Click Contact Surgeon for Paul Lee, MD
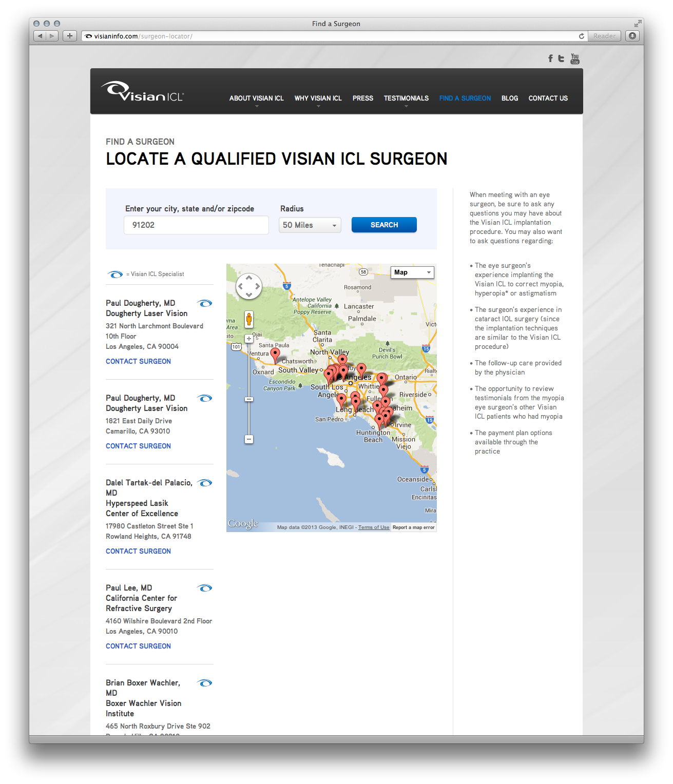This screenshot has height=784, width=673. (x=138, y=646)
